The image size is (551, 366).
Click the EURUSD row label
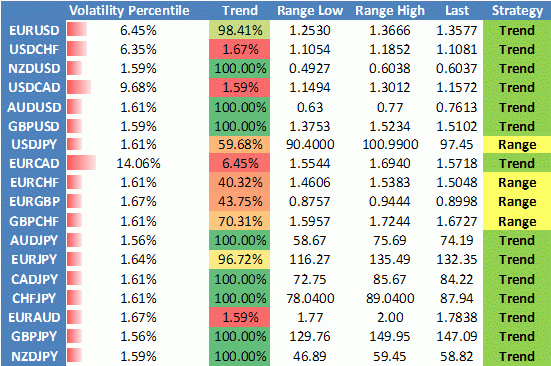pyautogui.click(x=34, y=31)
